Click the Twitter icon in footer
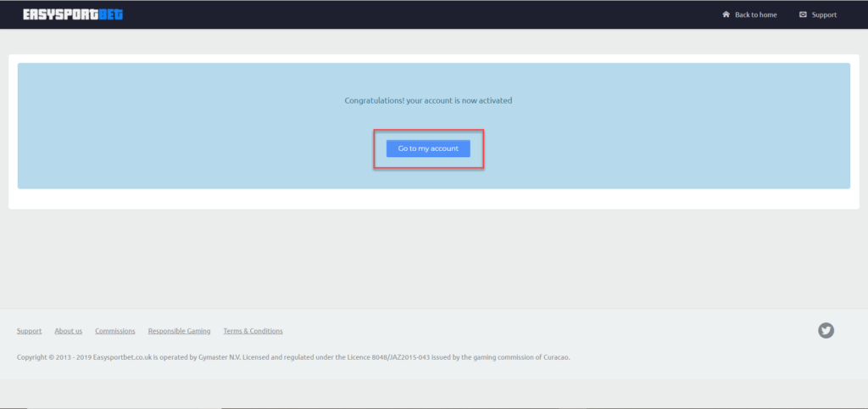The height and width of the screenshot is (409, 868). pyautogui.click(x=826, y=331)
